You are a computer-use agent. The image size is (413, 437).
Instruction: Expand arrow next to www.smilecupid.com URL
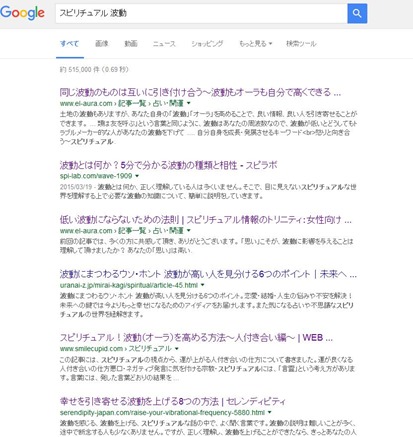(177, 349)
